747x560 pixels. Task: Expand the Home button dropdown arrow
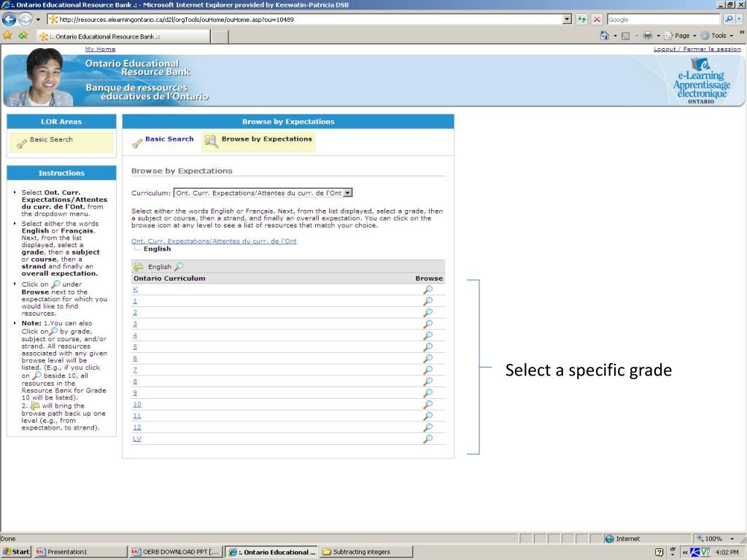(615, 36)
